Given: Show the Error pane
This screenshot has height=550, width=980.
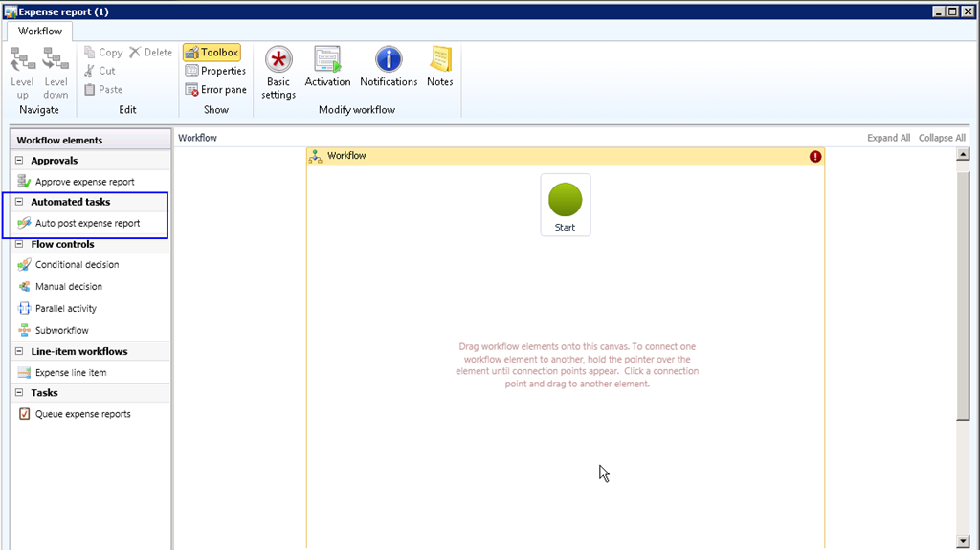Looking at the screenshot, I should tap(215, 90).
